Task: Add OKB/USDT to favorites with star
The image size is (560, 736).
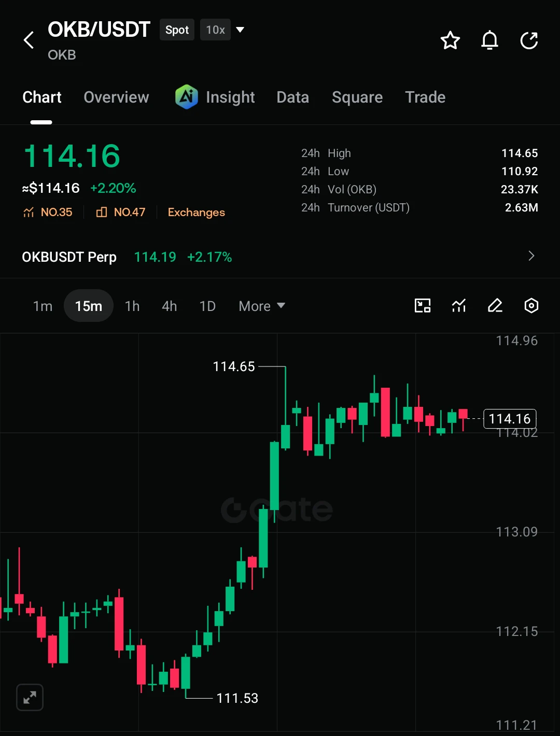Action: [450, 40]
